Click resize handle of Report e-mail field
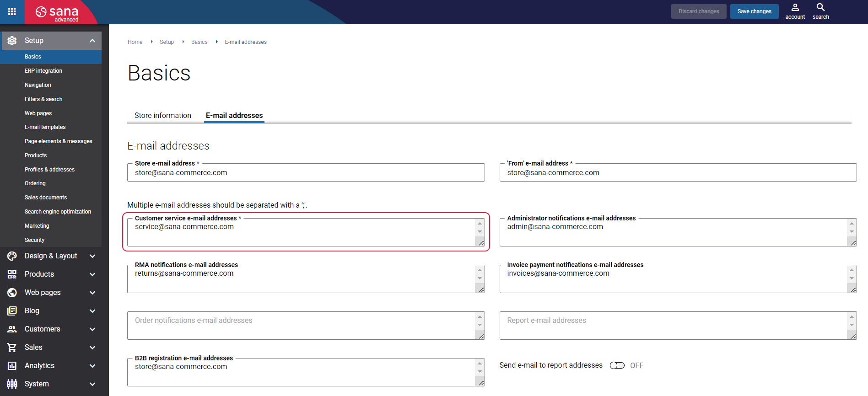Screen dimensions: 868x396 (853, 337)
